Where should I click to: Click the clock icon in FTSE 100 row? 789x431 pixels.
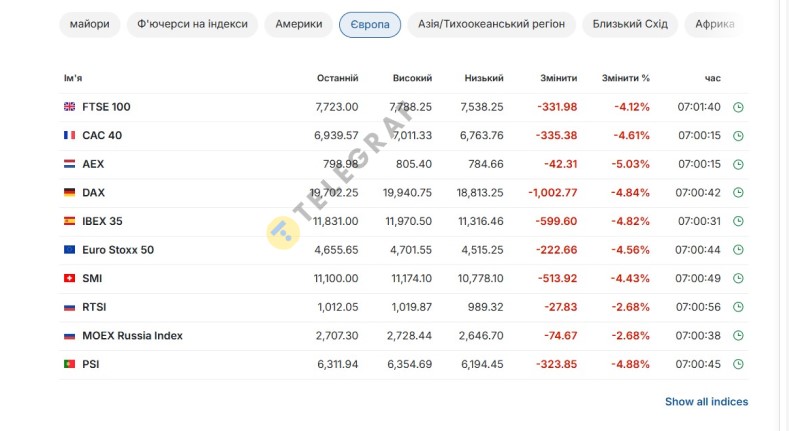tap(738, 107)
